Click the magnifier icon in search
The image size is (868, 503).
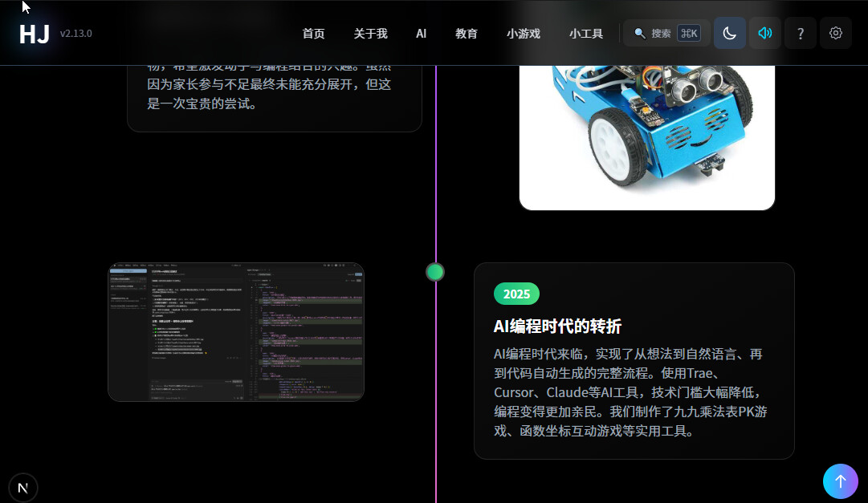pos(640,34)
